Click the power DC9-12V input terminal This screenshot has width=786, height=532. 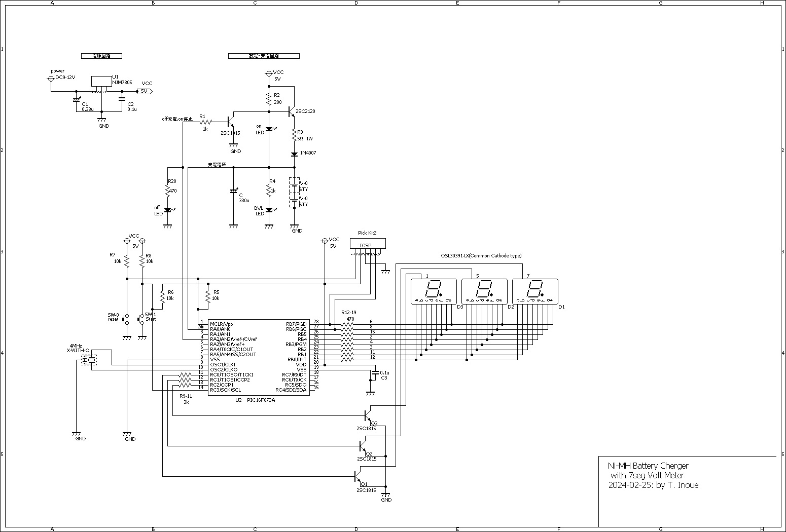(x=51, y=79)
